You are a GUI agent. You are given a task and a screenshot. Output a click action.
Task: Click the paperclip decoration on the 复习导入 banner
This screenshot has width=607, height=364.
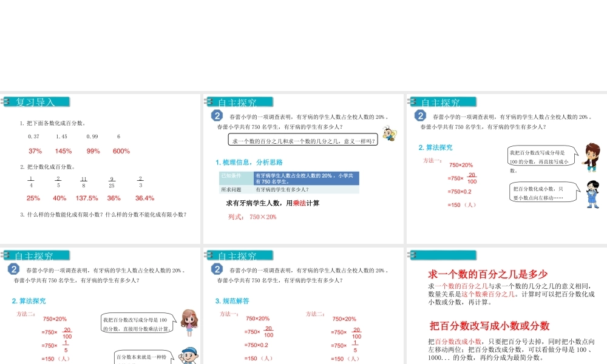coord(7,101)
